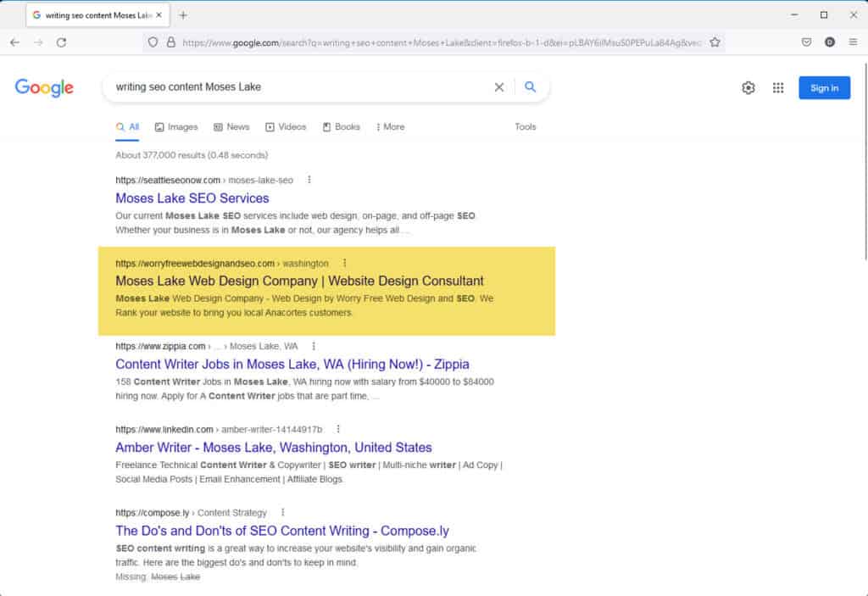Switch to Books results tab
Image resolution: width=868 pixels, height=596 pixels.
(x=341, y=127)
